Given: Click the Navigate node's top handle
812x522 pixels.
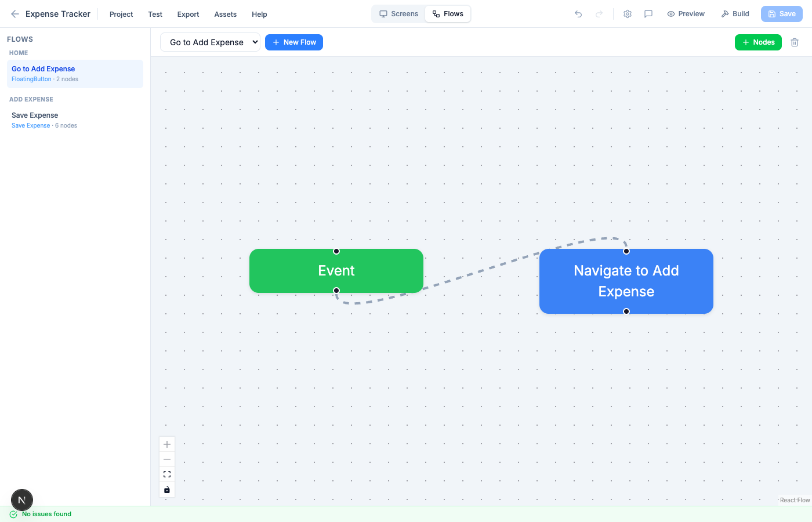Looking at the screenshot, I should point(626,251).
